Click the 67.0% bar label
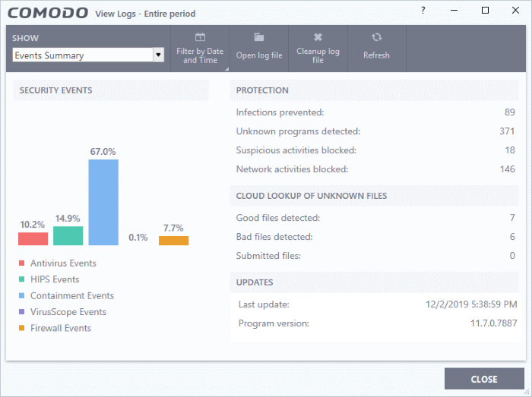 tap(103, 151)
